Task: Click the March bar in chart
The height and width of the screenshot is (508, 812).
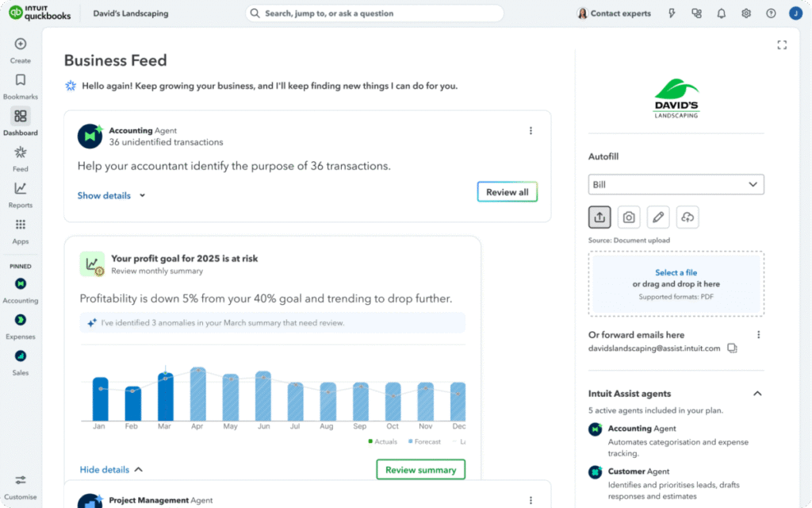Action: tap(165, 397)
